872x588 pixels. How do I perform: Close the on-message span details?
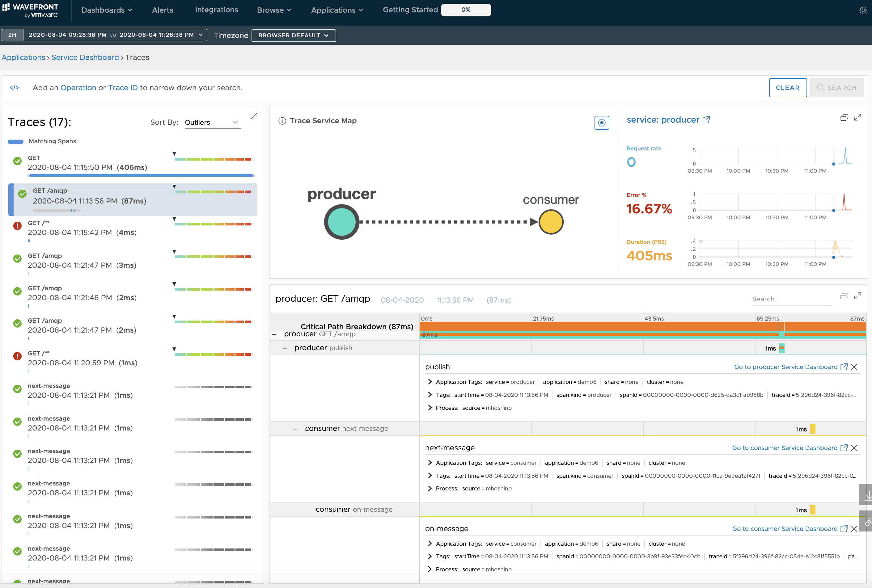pos(854,528)
